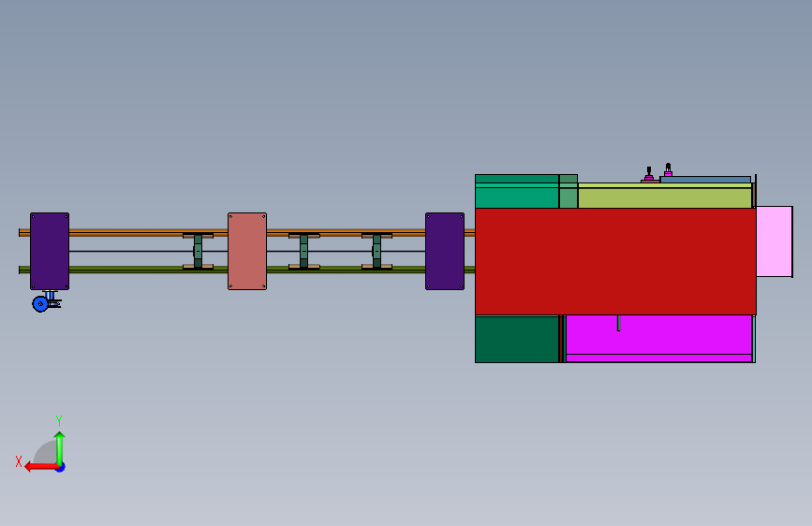Select the blue wheel under left purple plate
The width and height of the screenshot is (812, 526).
40,304
